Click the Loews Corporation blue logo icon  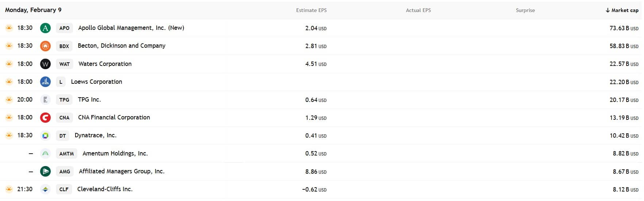[45, 82]
